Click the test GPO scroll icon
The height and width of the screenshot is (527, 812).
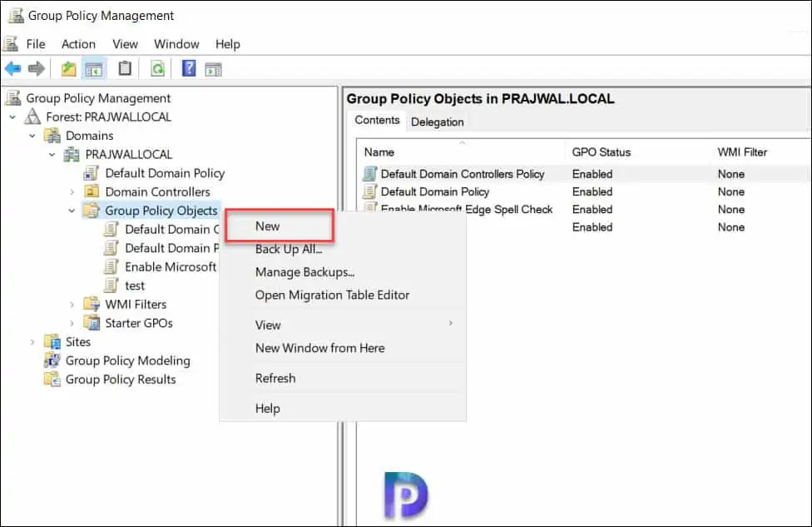click(111, 286)
